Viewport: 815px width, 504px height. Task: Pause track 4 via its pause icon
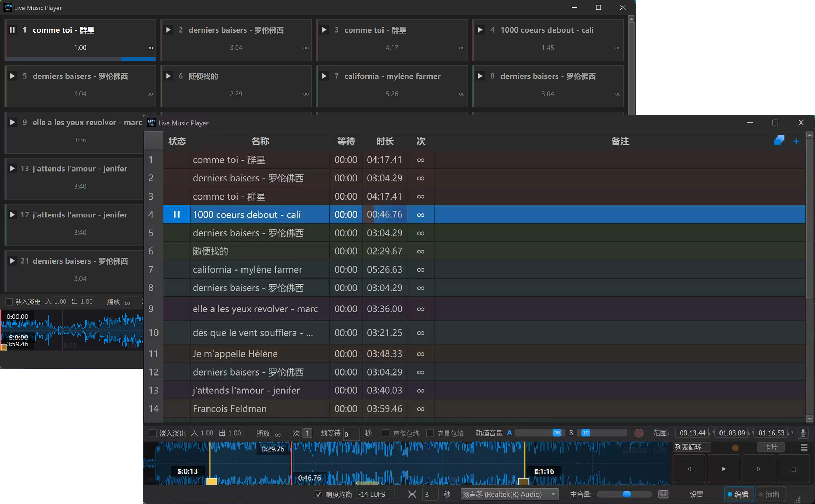coord(177,215)
